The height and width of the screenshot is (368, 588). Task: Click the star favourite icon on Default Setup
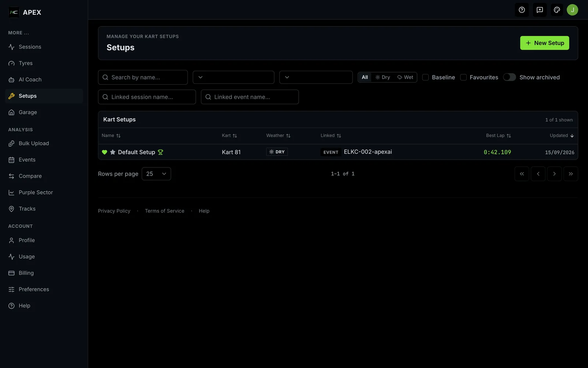pos(113,152)
